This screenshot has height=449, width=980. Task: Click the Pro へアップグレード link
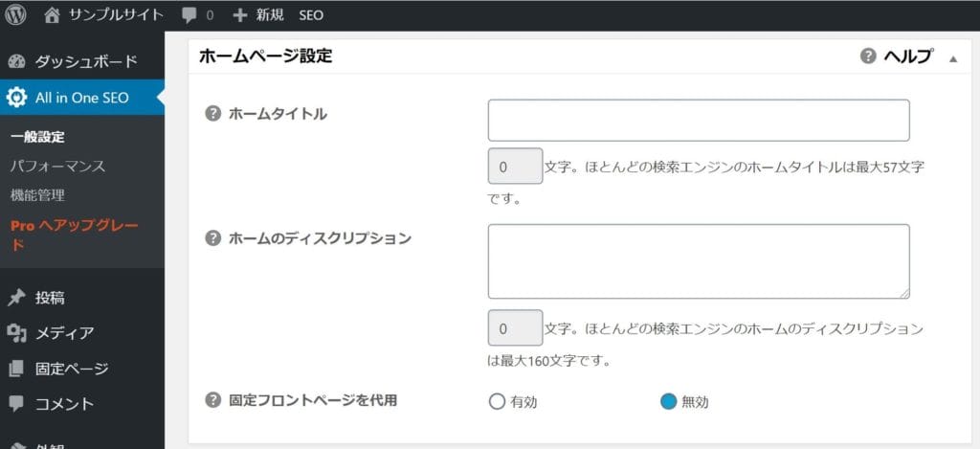click(75, 235)
